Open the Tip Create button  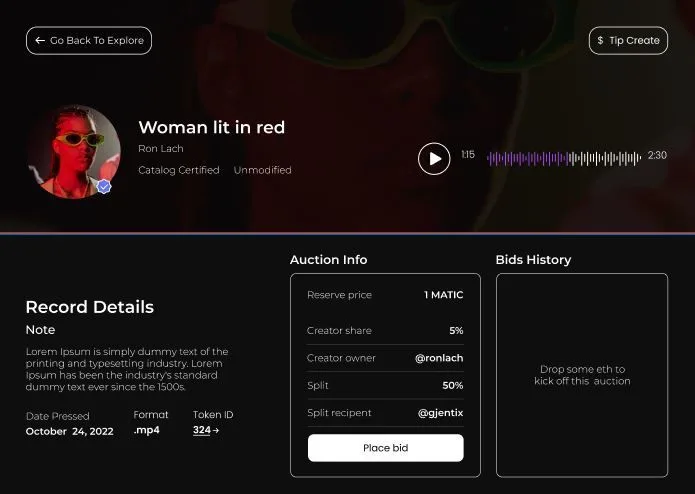click(x=628, y=40)
